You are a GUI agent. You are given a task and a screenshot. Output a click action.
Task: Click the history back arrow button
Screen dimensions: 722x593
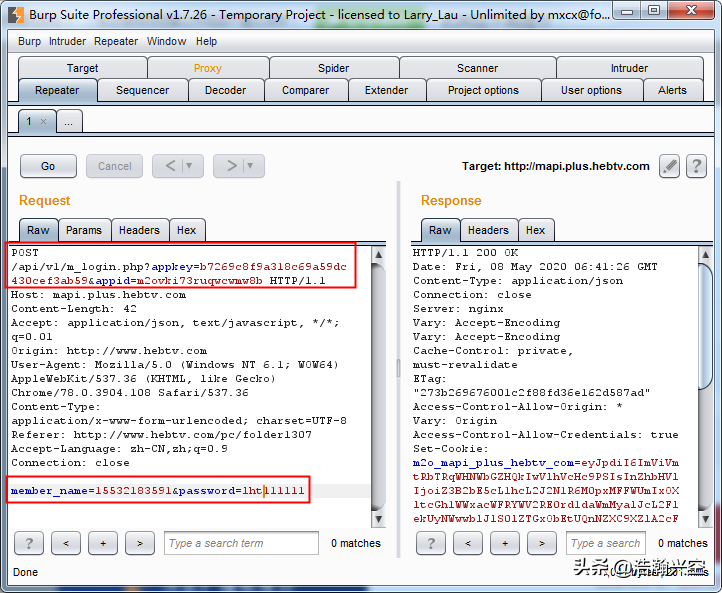tap(170, 166)
